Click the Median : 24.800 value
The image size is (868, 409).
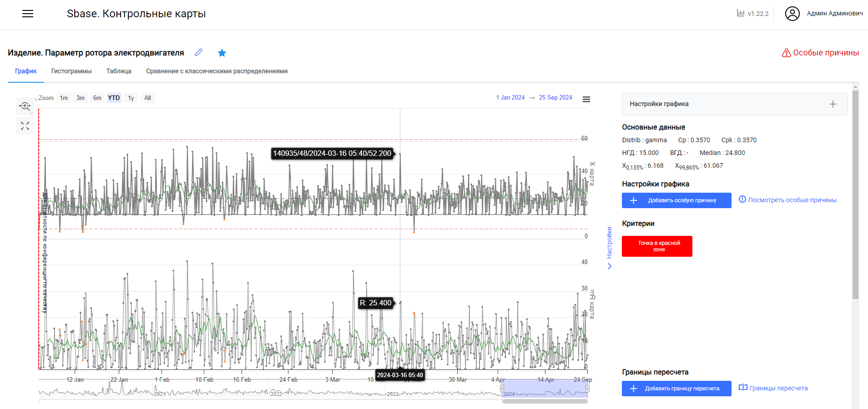(722, 153)
